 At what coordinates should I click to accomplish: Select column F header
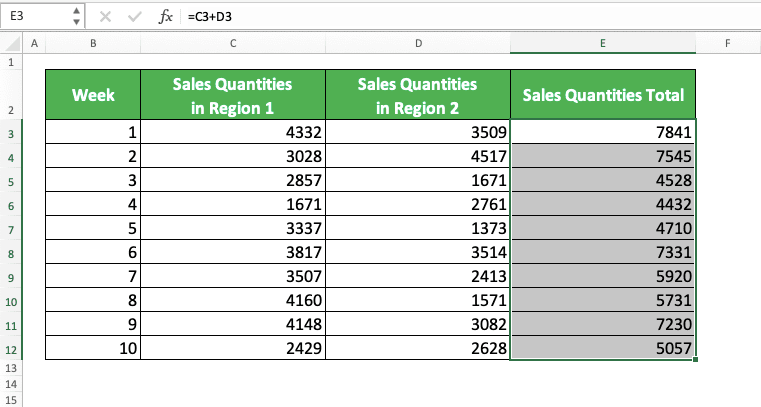[x=728, y=44]
